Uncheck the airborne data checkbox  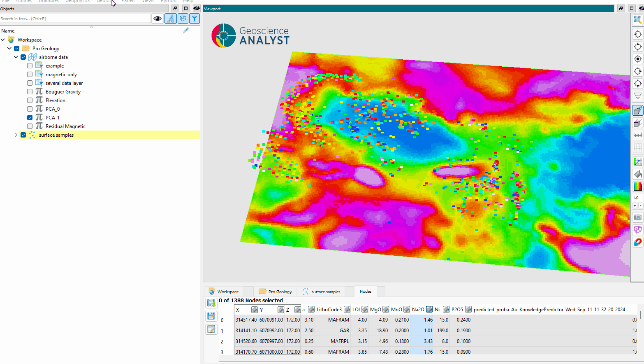pos(23,57)
